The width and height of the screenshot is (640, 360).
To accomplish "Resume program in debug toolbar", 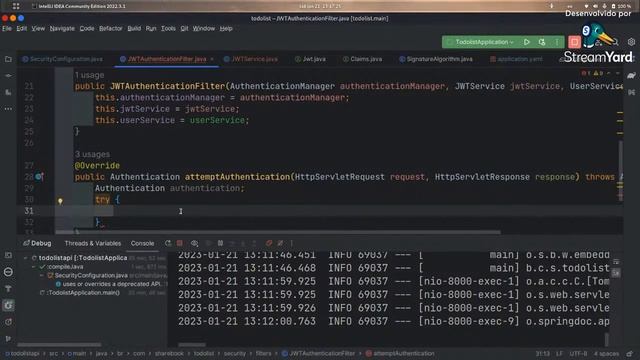I will [208, 243].
